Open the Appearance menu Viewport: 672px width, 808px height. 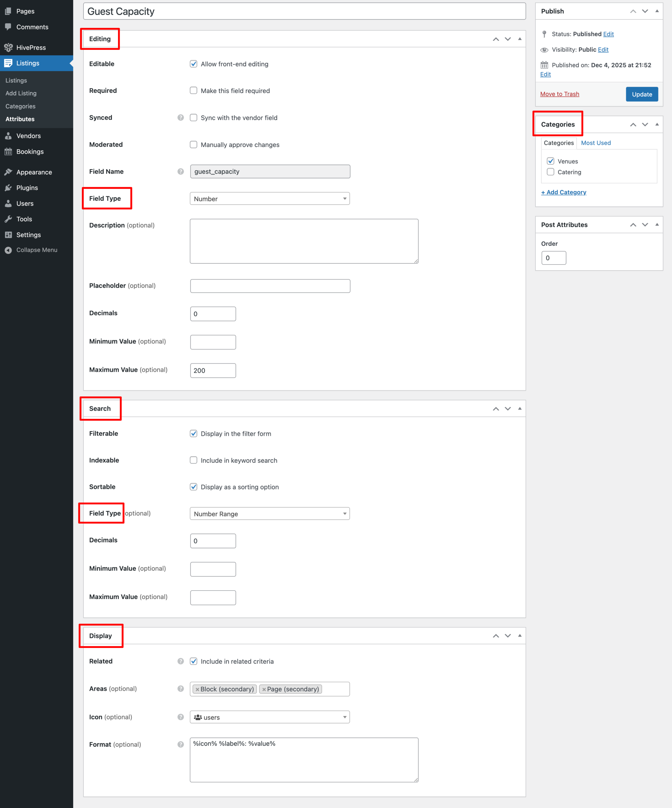tap(33, 172)
